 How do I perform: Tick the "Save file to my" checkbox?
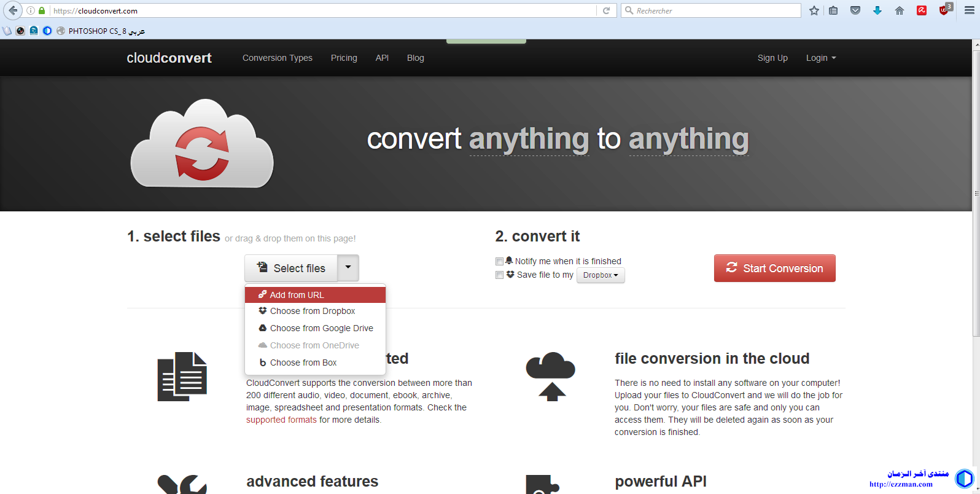coord(499,275)
